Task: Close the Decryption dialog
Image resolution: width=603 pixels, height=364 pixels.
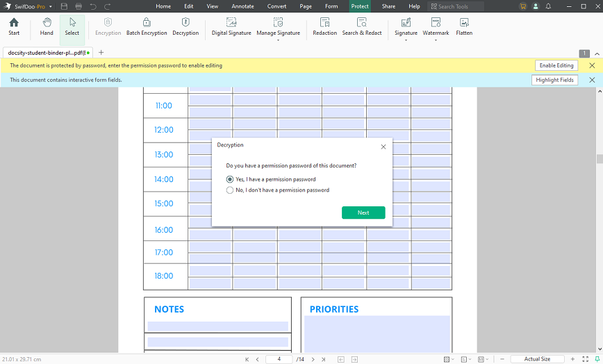Action: [383, 147]
